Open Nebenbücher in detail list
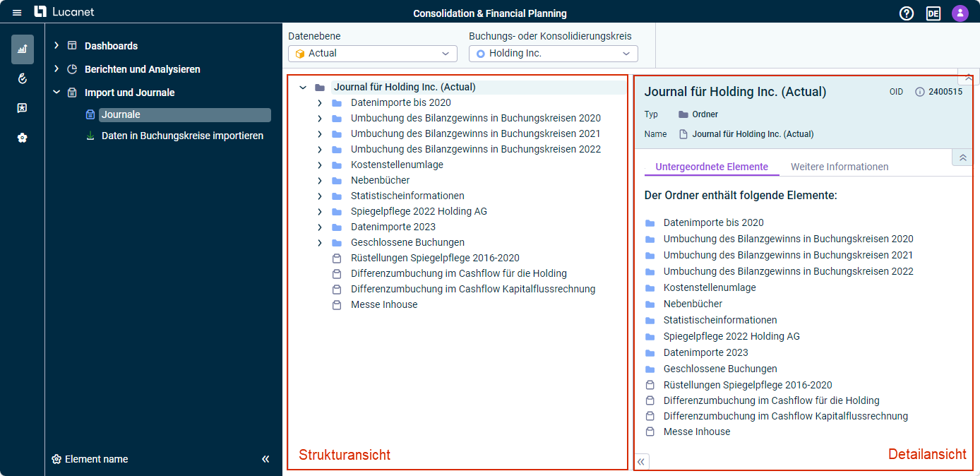Image resolution: width=980 pixels, height=476 pixels. click(693, 304)
